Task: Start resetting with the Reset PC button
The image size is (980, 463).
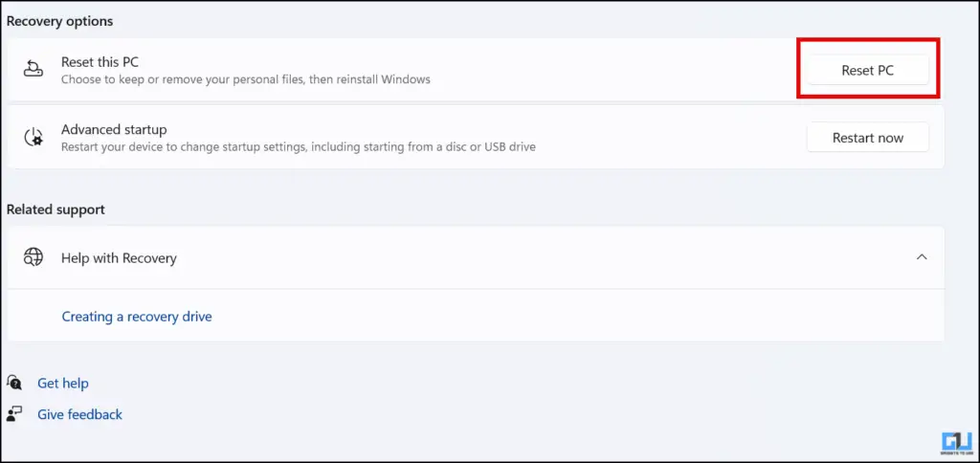Action: click(867, 71)
